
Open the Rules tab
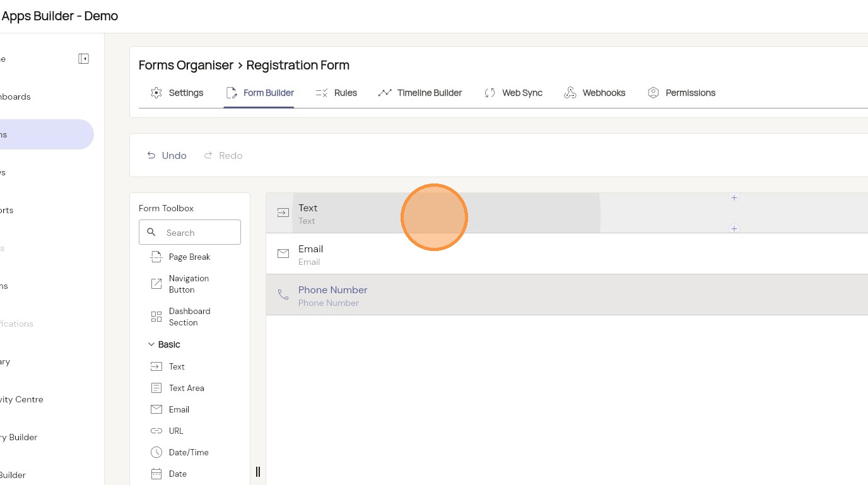tap(337, 93)
